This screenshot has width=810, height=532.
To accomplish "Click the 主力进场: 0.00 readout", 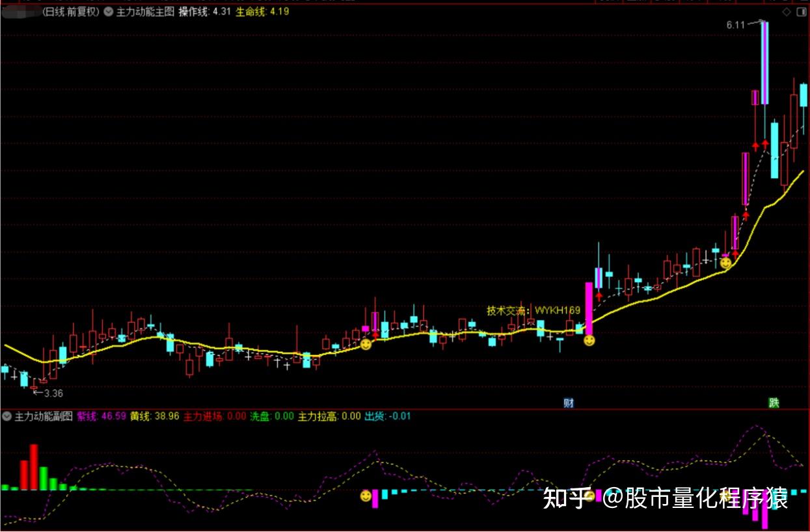I will pos(215,416).
